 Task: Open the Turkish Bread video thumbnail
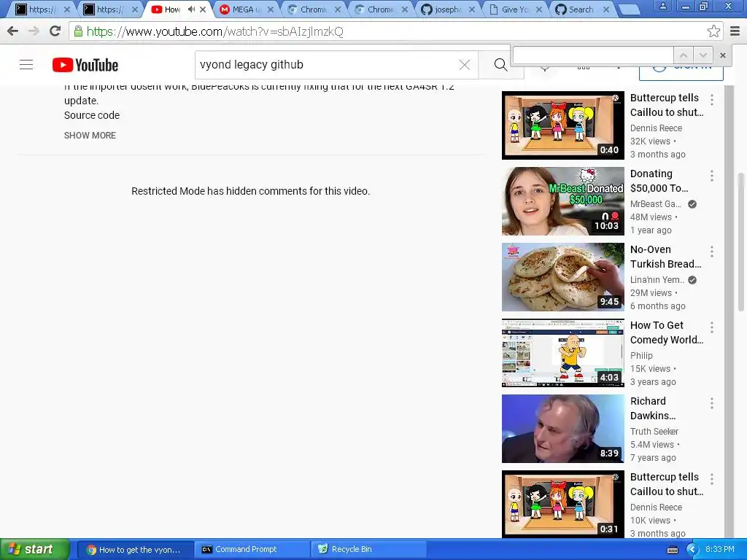tap(562, 277)
